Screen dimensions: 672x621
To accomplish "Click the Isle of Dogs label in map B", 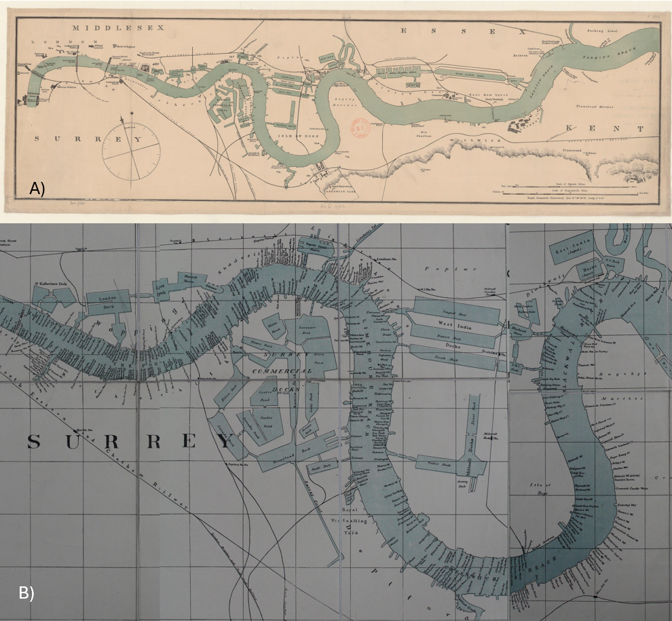I will 542,489.
